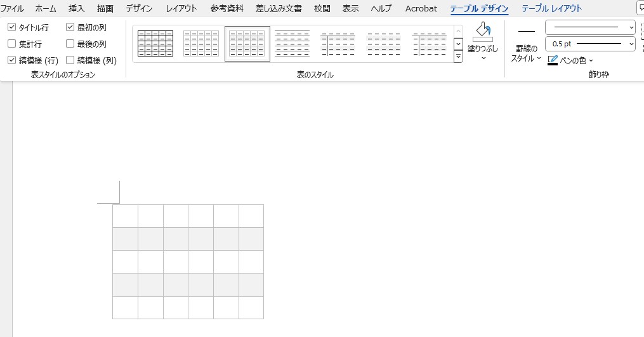The height and width of the screenshot is (337, 644).
Task: Toggle the 縞模様 (列) checkbox
Action: 70,60
